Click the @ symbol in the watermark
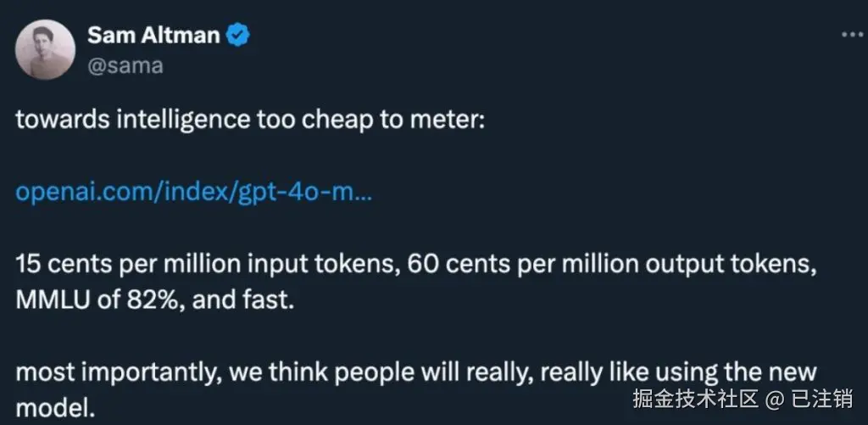The width and height of the screenshot is (868, 425). click(x=772, y=398)
